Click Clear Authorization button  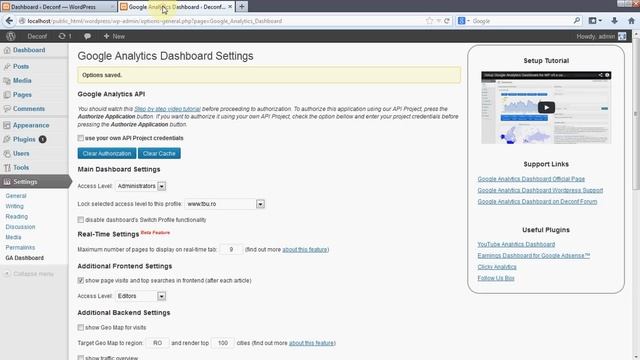[107, 153]
